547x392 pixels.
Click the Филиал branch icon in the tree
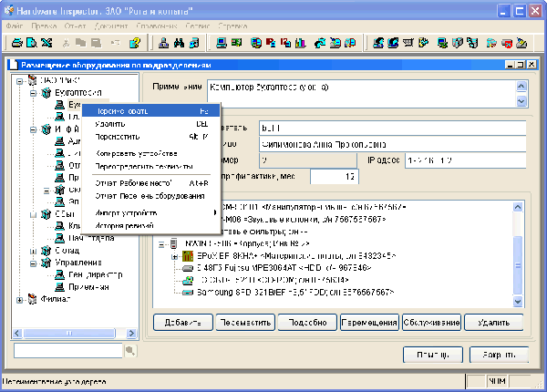(x=34, y=298)
